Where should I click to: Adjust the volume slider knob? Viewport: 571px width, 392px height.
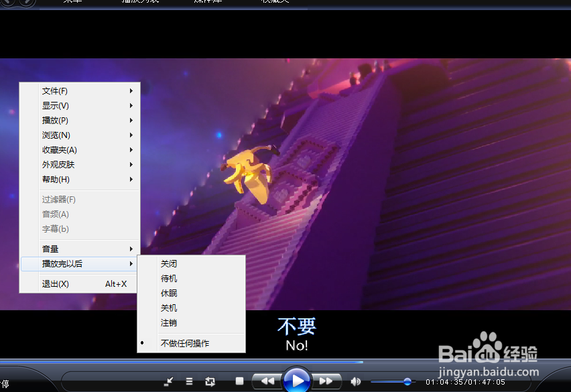[x=407, y=381]
